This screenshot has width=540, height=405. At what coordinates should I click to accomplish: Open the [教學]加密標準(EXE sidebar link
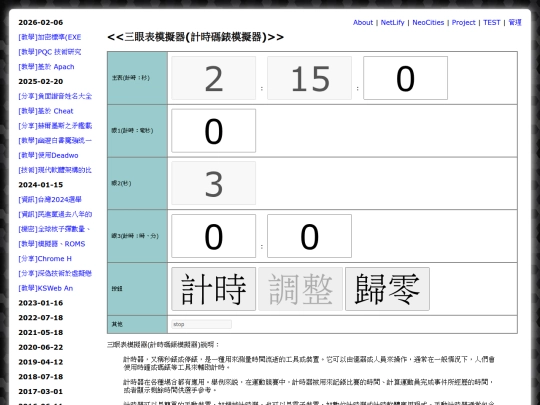[50, 37]
